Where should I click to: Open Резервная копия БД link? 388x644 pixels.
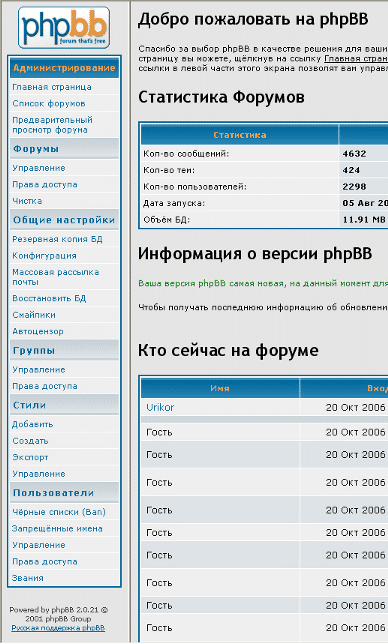(x=57, y=239)
